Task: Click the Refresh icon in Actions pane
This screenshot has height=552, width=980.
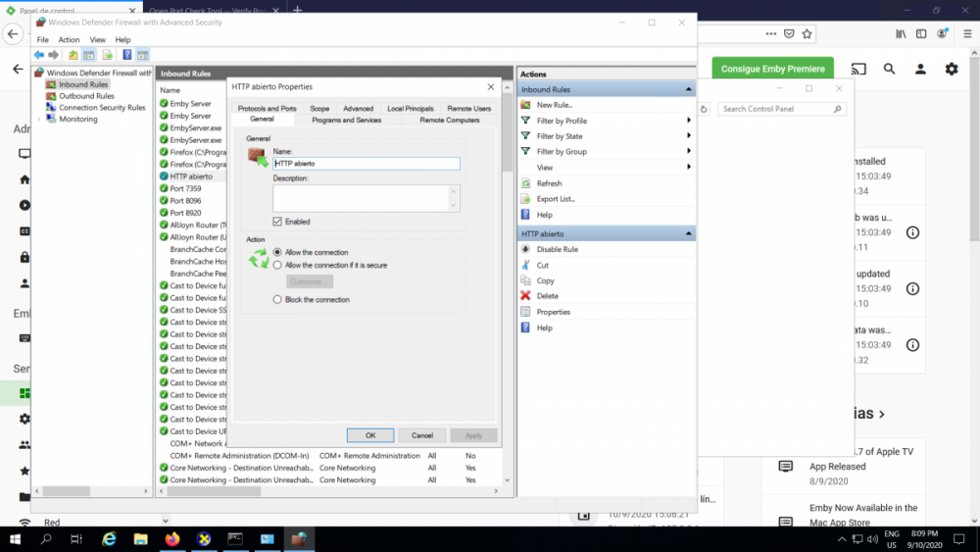Action: pos(526,183)
